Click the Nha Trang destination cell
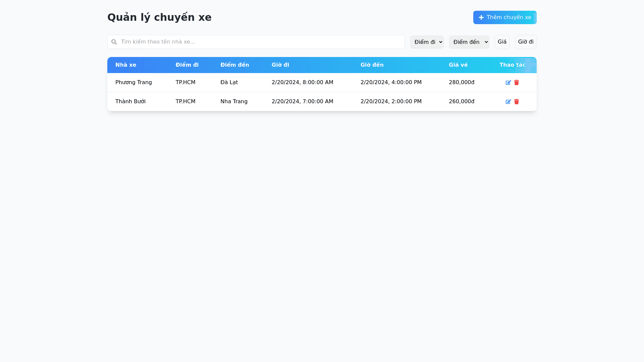 pyautogui.click(x=234, y=102)
